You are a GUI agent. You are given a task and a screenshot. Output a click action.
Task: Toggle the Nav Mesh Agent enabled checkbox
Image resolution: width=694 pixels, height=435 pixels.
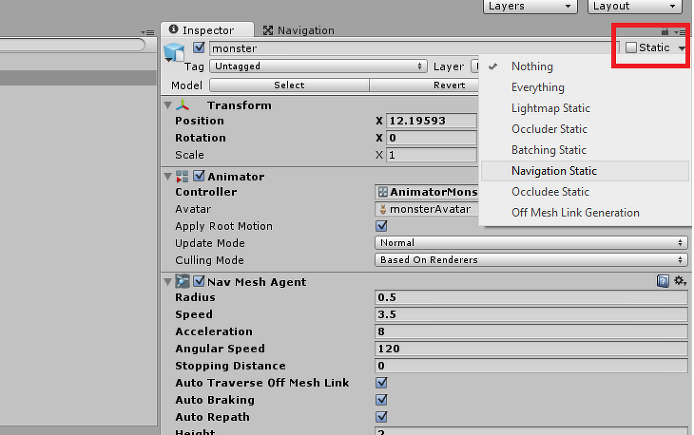(x=199, y=281)
